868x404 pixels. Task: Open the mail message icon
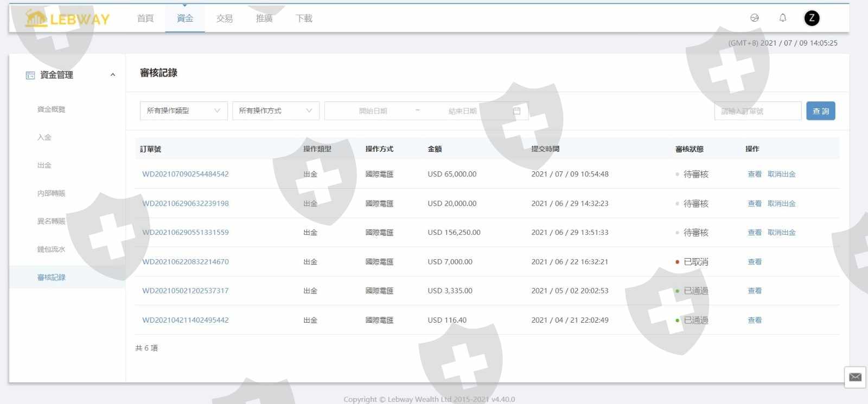coord(855,377)
